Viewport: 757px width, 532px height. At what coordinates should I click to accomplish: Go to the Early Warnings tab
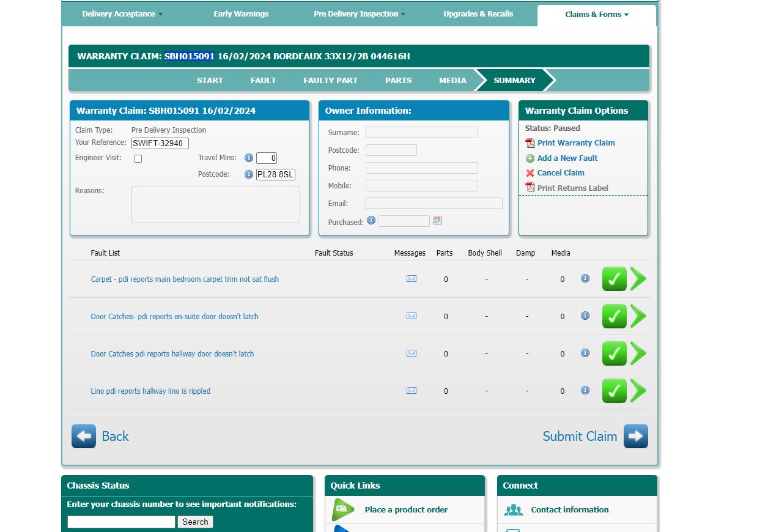click(x=241, y=14)
